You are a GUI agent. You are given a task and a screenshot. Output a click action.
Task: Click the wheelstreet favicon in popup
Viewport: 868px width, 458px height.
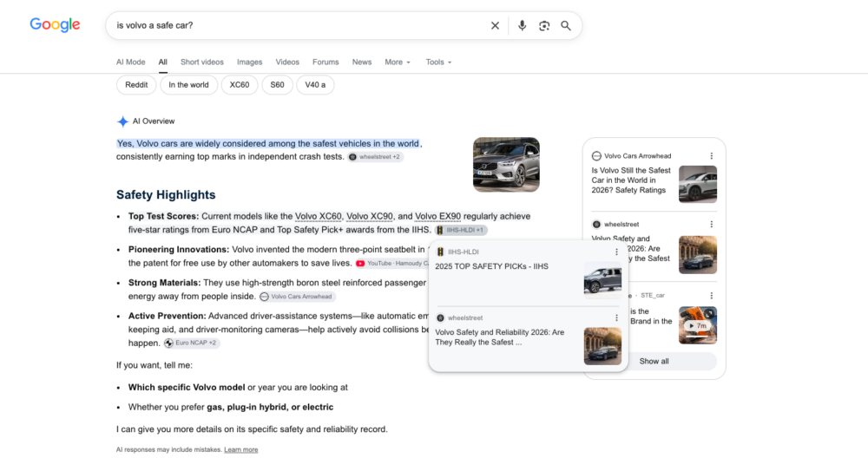440,318
